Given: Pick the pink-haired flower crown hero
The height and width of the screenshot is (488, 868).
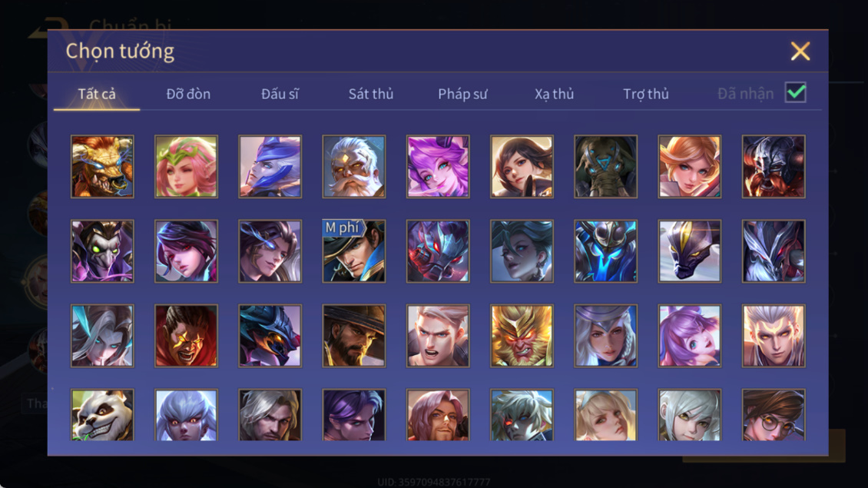Looking at the screenshot, I should (186, 167).
